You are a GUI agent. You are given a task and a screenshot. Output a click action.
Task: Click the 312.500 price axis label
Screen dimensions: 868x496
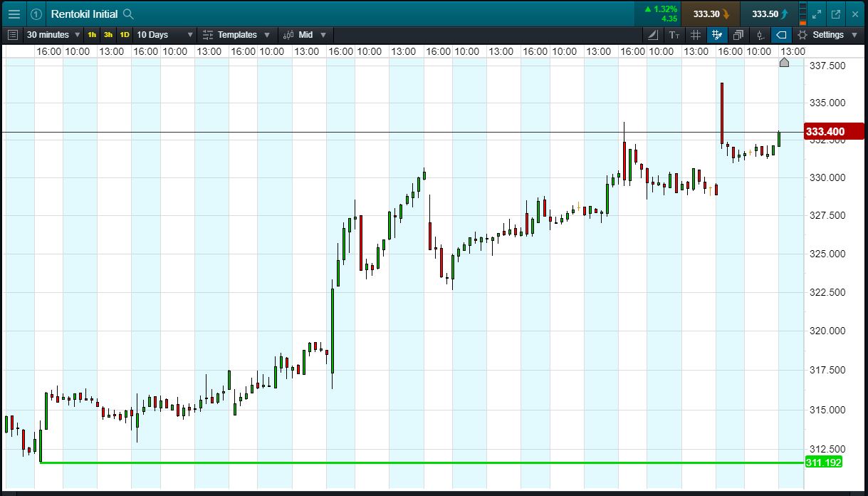(x=827, y=449)
